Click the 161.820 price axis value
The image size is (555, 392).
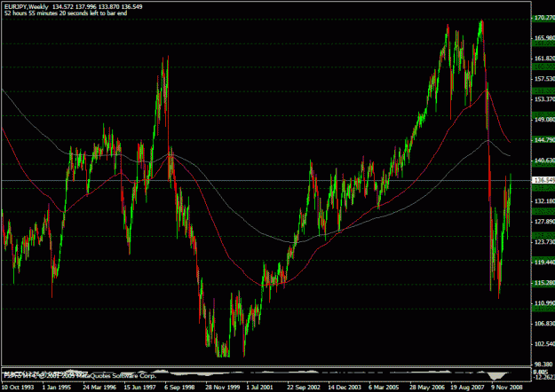tap(544, 59)
